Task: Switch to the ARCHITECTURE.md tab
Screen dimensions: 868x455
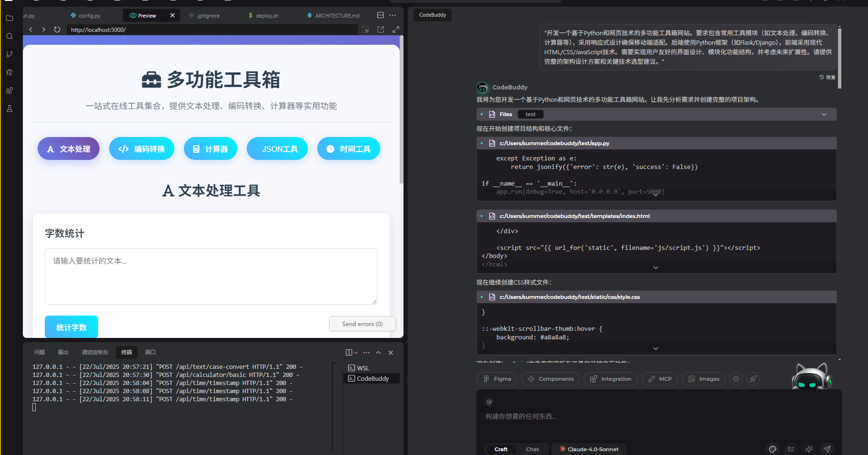Action: pyautogui.click(x=333, y=16)
